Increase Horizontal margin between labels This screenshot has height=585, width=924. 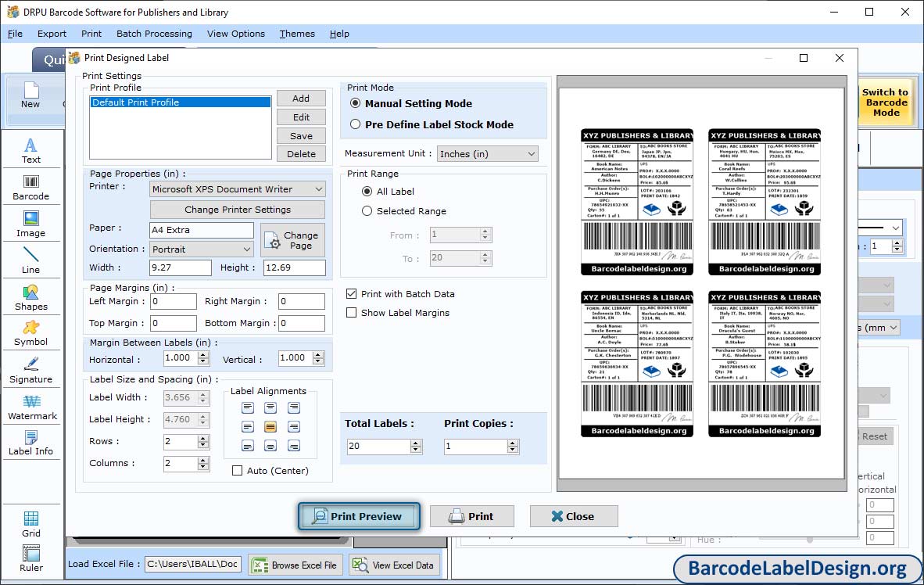[x=203, y=355]
